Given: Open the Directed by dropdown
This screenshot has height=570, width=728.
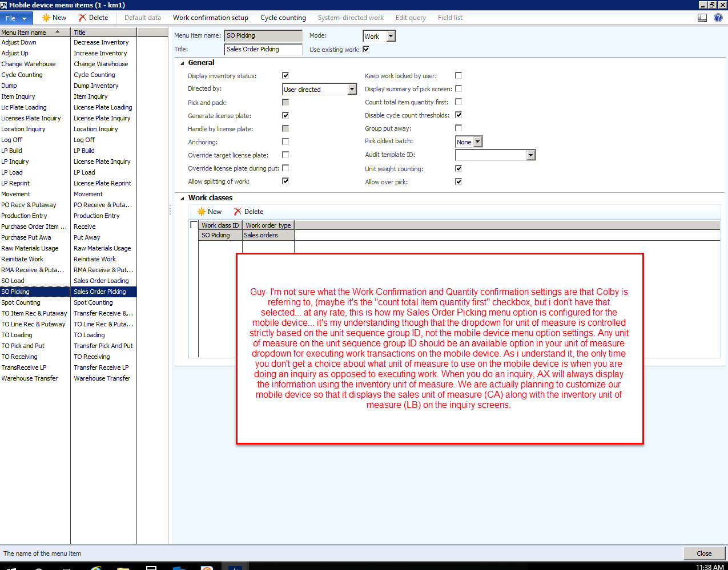Looking at the screenshot, I should tap(352, 90).
